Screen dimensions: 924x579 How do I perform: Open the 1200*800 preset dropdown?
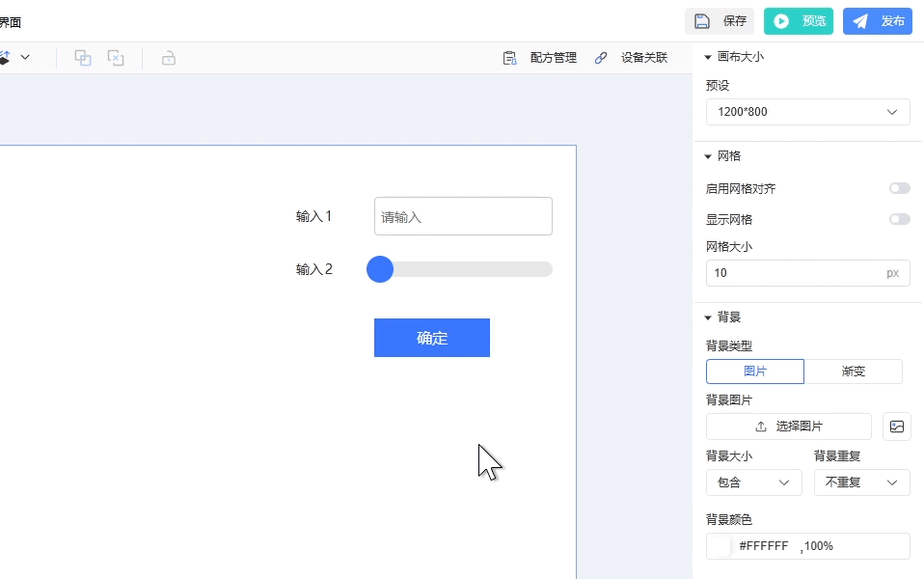pos(807,112)
